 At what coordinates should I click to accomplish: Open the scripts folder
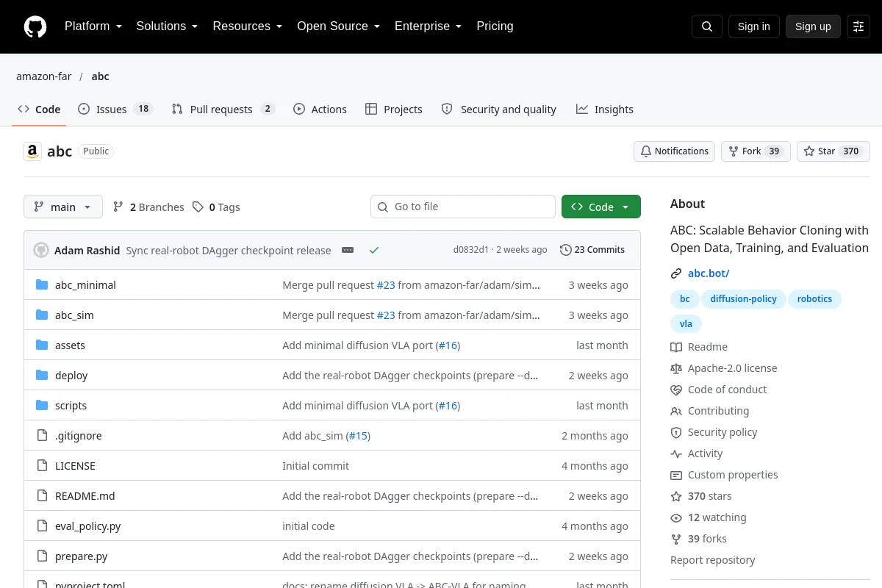[71, 406]
